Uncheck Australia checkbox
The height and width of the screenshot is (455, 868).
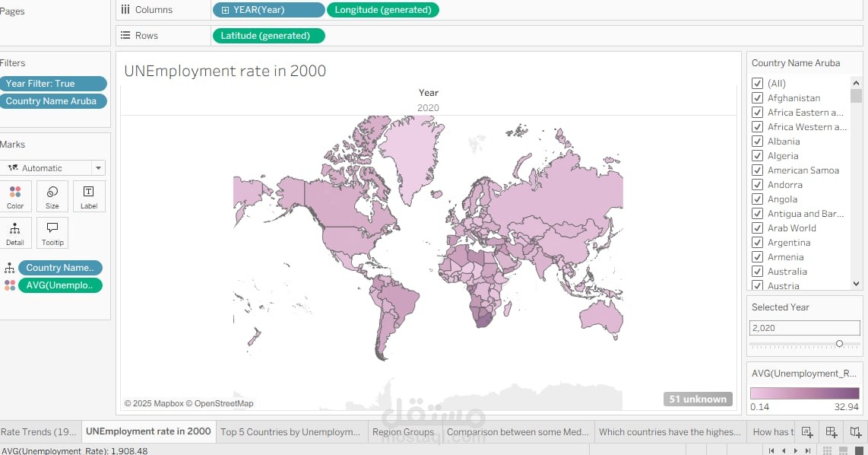coord(757,271)
